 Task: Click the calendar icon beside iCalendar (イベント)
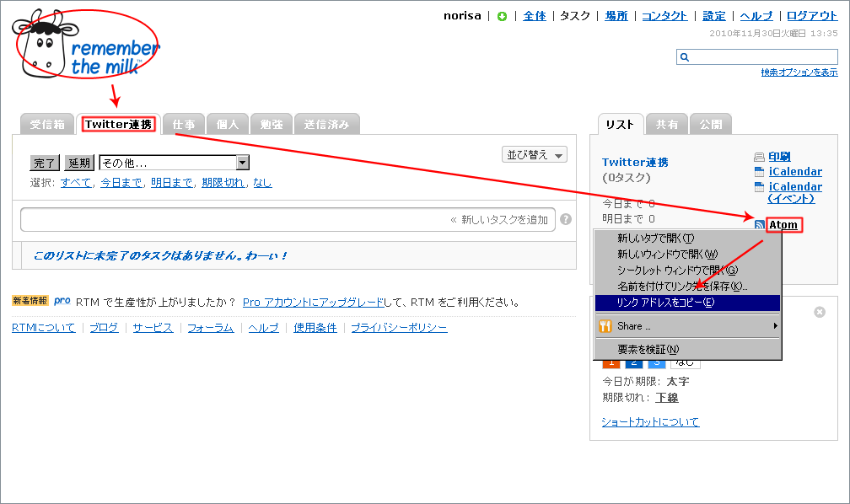pos(759,187)
